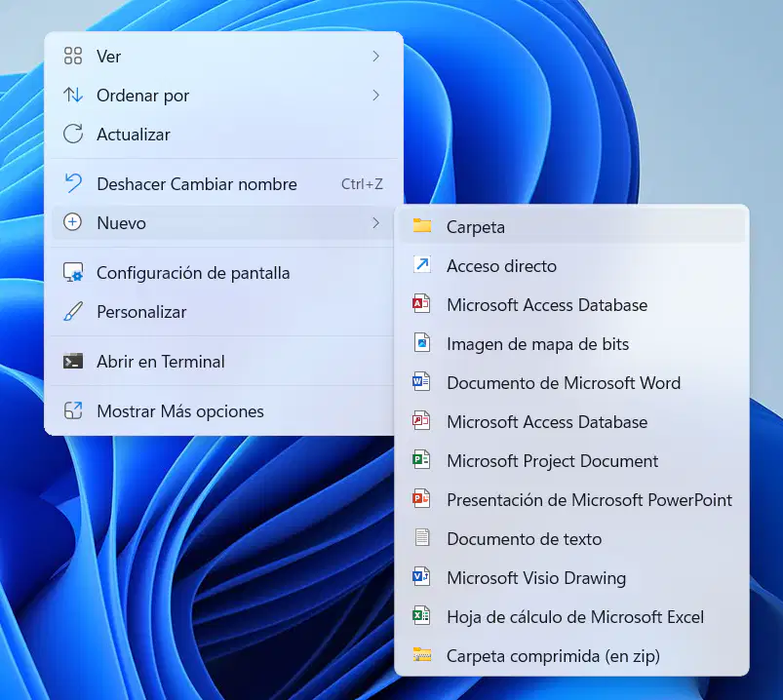Select Access Database entry with red A icon
This screenshot has width=783, height=700.
(573, 304)
